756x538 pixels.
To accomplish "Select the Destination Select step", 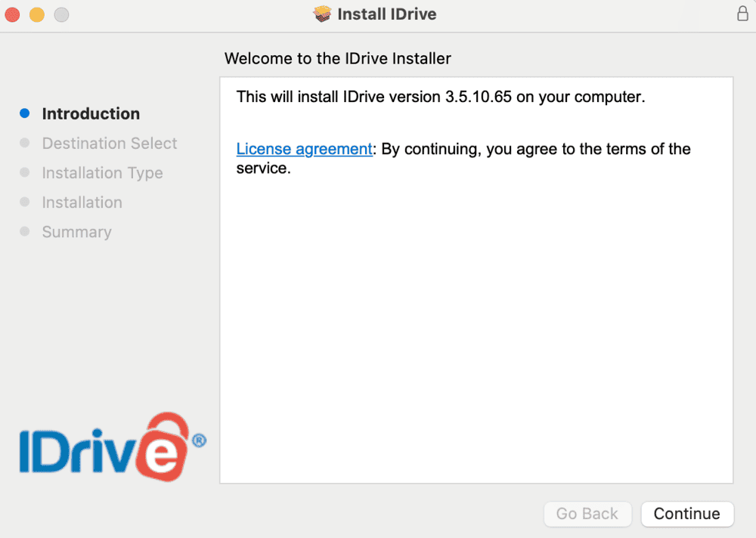I will click(109, 143).
